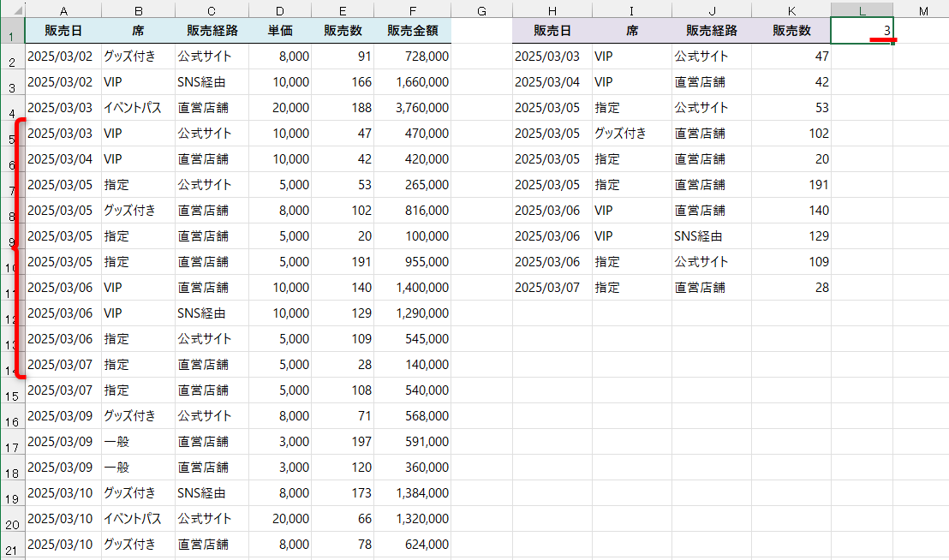This screenshot has height=560, width=949.
Task: Click date 2025/03/03 in column H
Action: pos(552,57)
